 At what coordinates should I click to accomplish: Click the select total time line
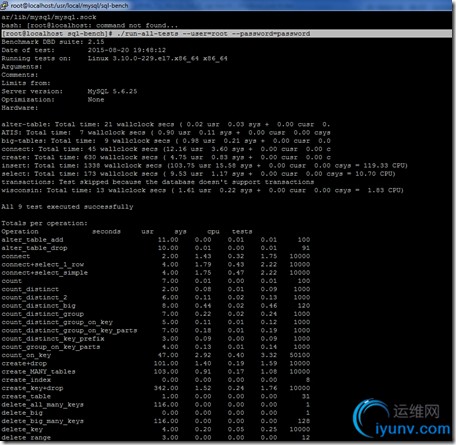[199, 174]
